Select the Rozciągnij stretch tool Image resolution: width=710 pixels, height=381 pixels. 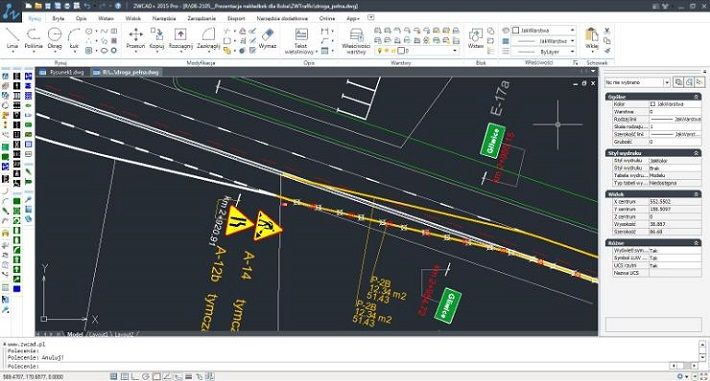click(x=181, y=38)
